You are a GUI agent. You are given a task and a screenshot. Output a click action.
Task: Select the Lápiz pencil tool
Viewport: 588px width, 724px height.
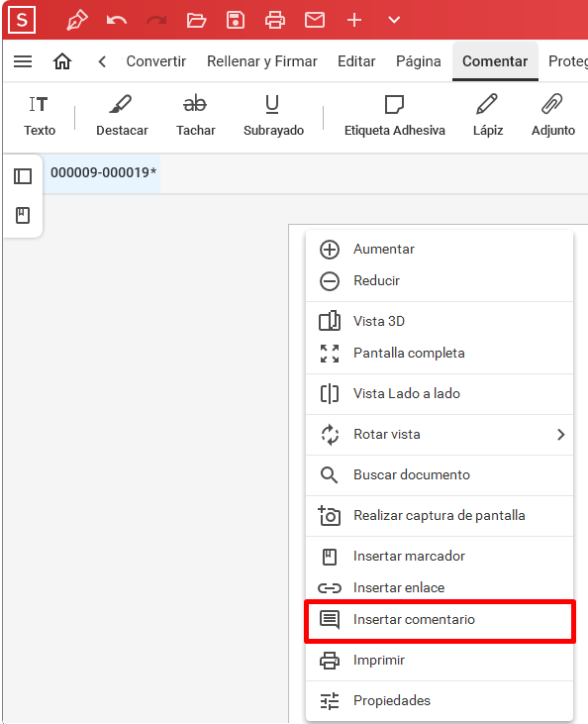coord(487,116)
